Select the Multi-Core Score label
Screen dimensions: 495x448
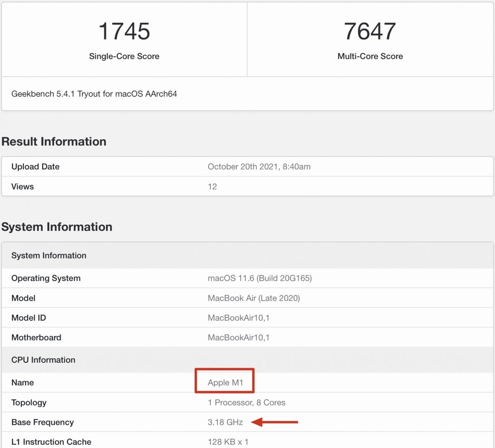point(370,56)
